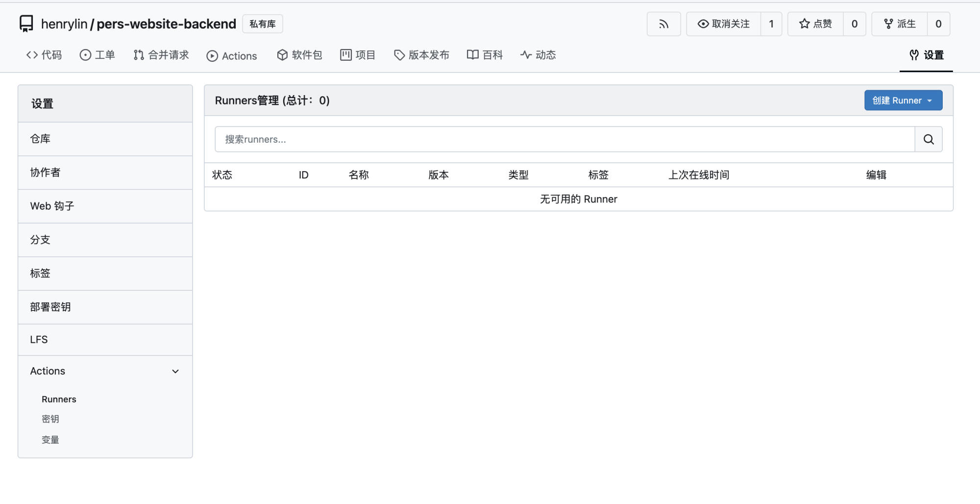The image size is (980, 504).
Task: Toggle 取消关注 unwatch button
Action: [x=724, y=24]
